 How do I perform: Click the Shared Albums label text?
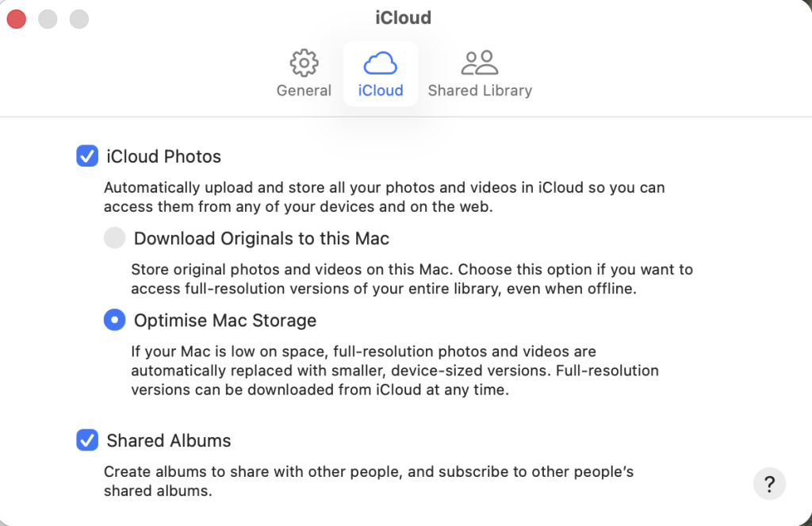[169, 440]
